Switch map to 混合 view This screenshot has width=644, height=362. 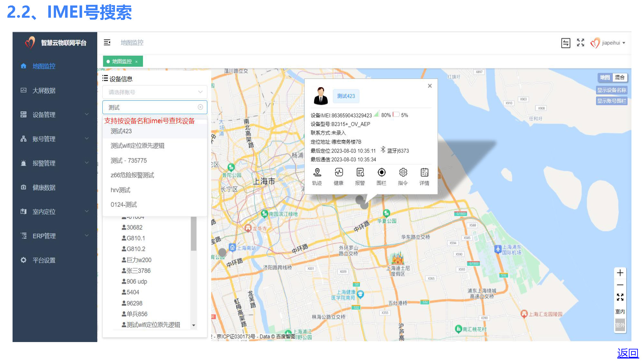tap(620, 78)
